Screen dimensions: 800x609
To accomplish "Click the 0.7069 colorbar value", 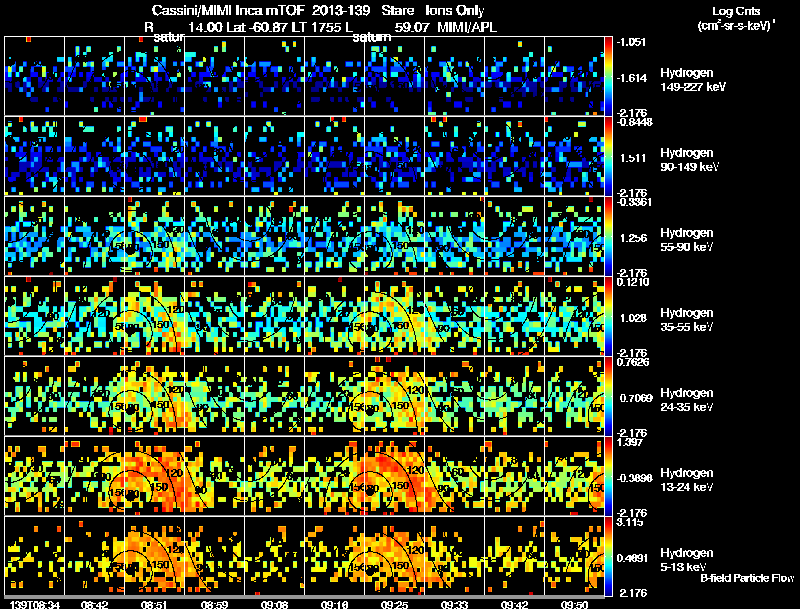I will (636, 398).
